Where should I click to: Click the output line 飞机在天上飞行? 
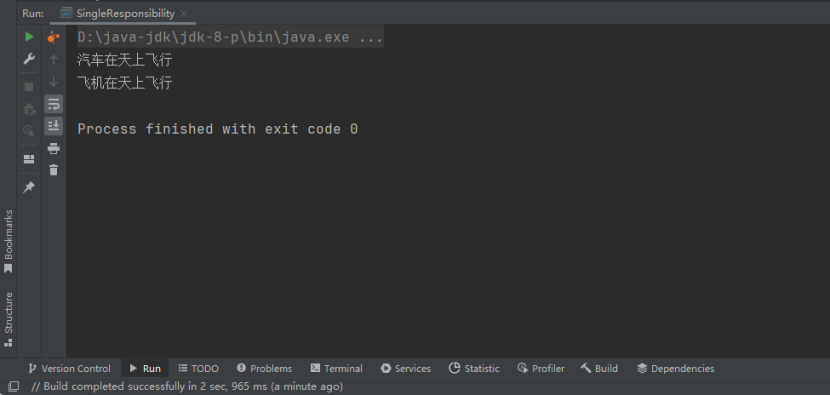pos(125,83)
